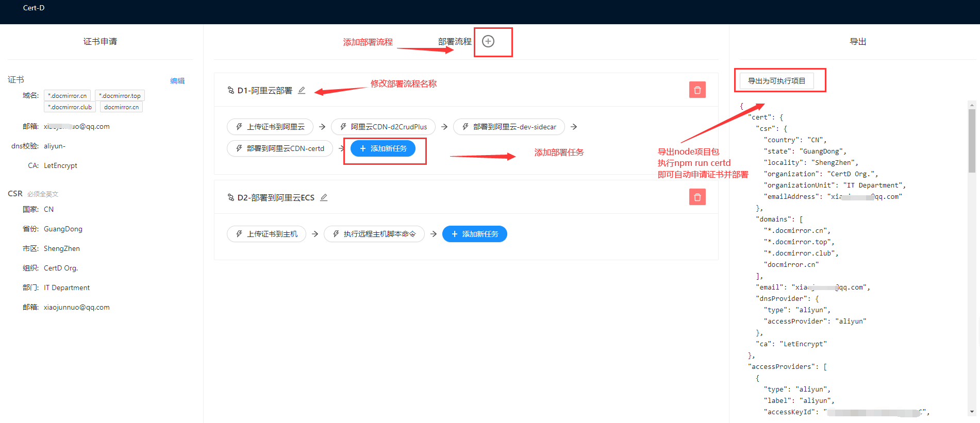980x423 pixels.
Task: Click the link icon beside D2-部署到阿里云ECS
Action: pyautogui.click(x=231, y=197)
